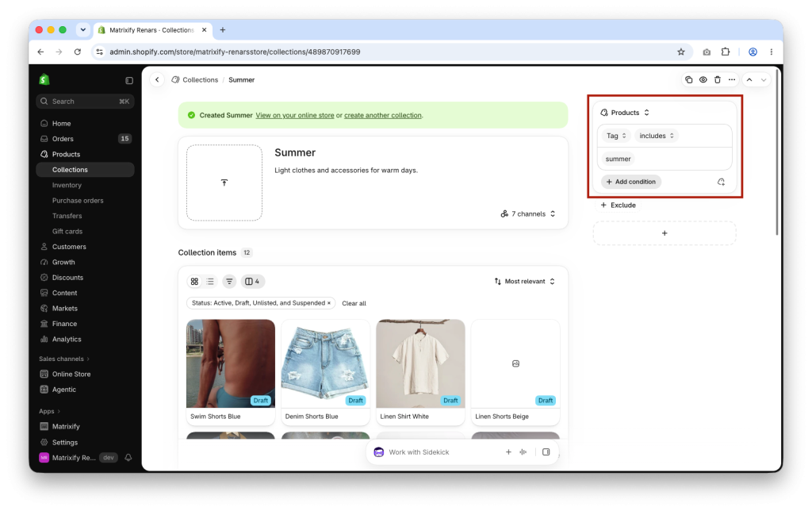Open Markets in the sidebar
Viewport: 812px width, 511px height.
tap(65, 309)
